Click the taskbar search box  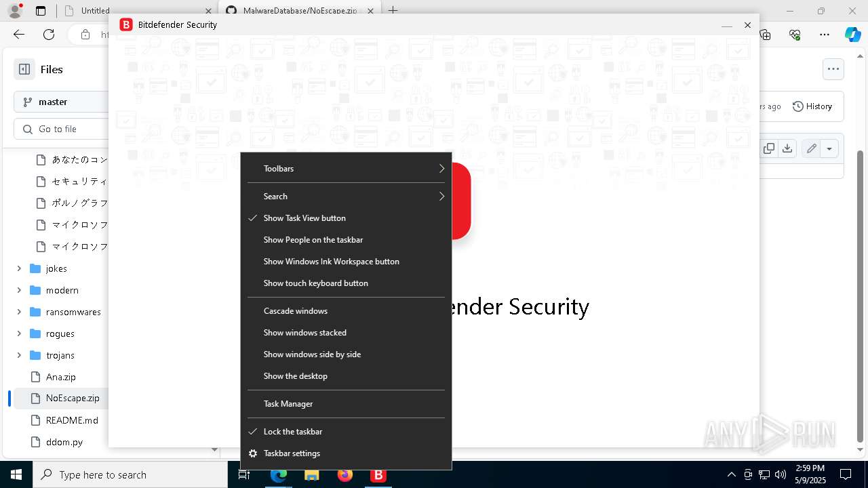[x=130, y=474]
